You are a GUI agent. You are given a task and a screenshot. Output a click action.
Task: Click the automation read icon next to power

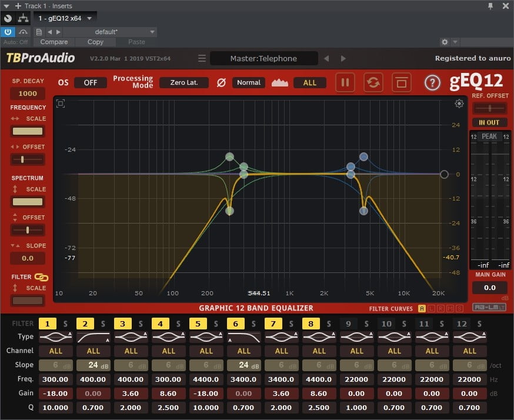[23, 32]
